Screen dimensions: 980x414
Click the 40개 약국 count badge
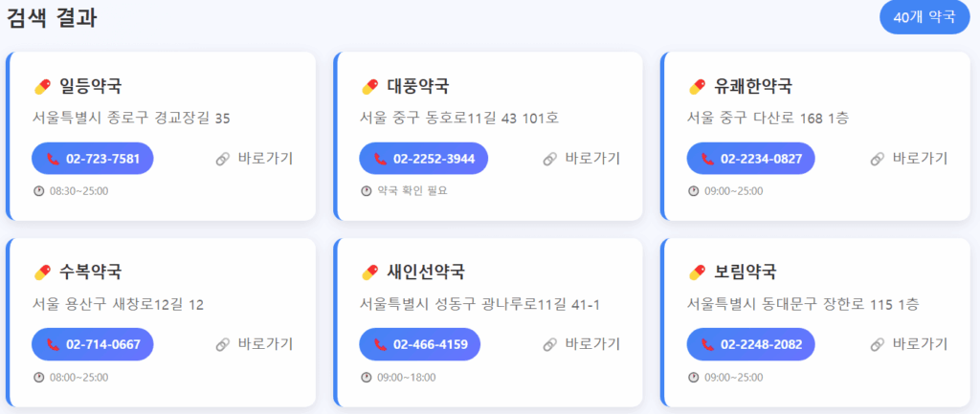(x=924, y=17)
